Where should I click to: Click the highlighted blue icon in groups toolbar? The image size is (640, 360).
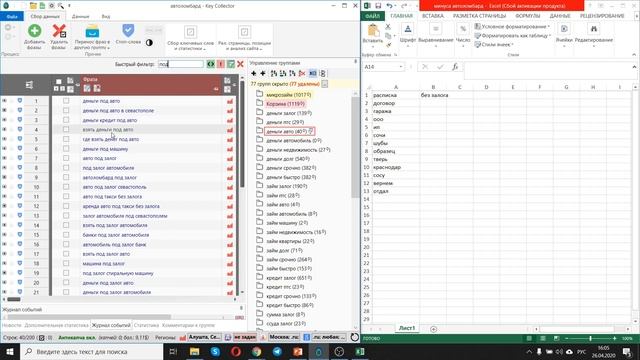click(313, 73)
